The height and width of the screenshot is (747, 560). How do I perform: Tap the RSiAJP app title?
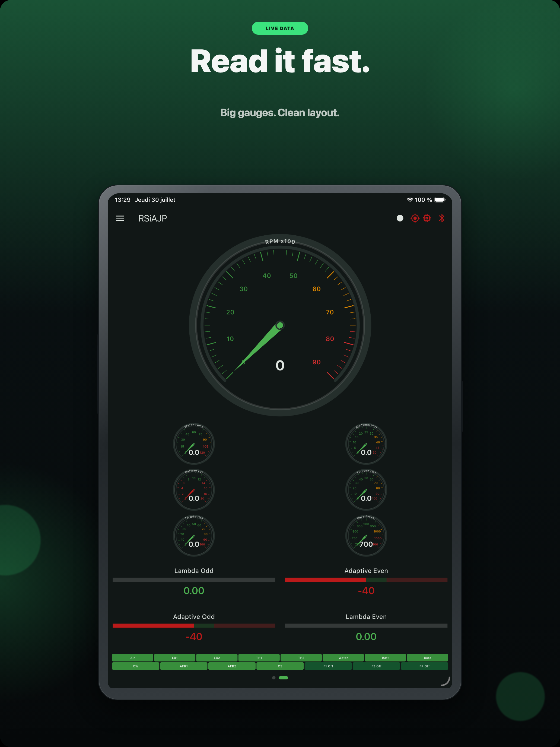[152, 219]
